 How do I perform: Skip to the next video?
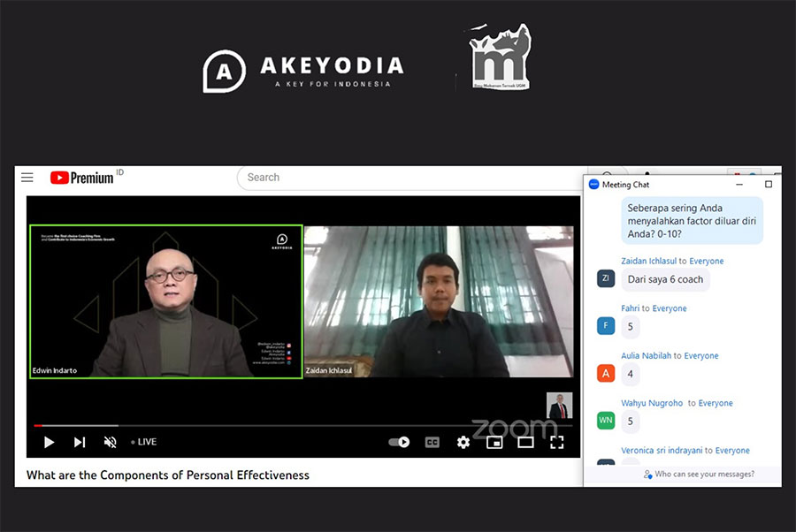click(80, 442)
